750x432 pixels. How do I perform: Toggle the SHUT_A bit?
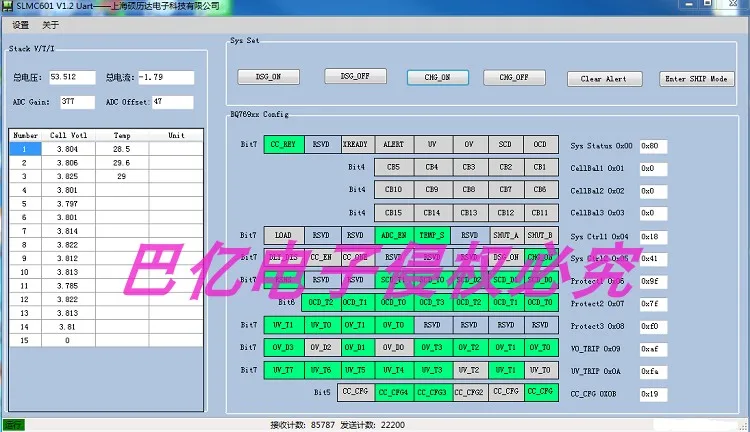[x=506, y=235]
